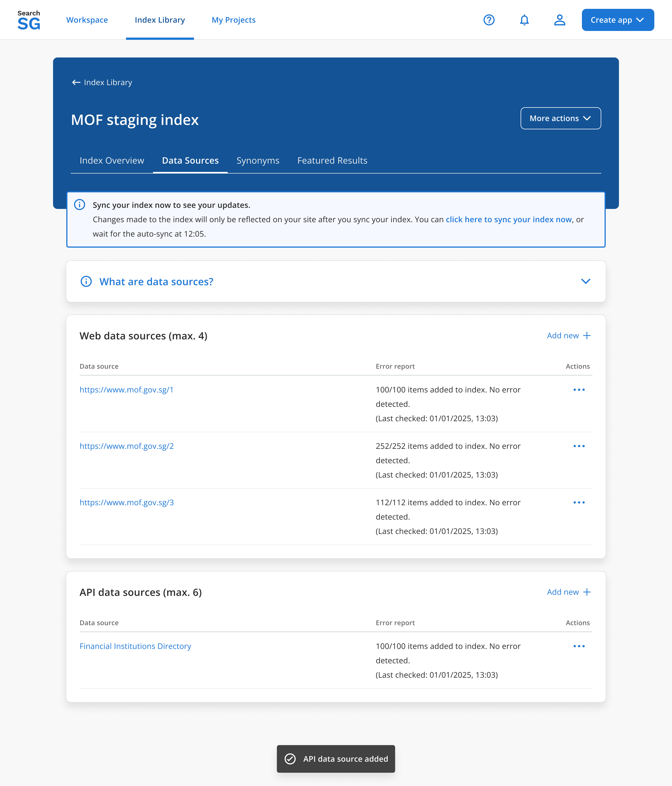Switch to Index Overview tab
This screenshot has width=672, height=786.
coord(112,161)
